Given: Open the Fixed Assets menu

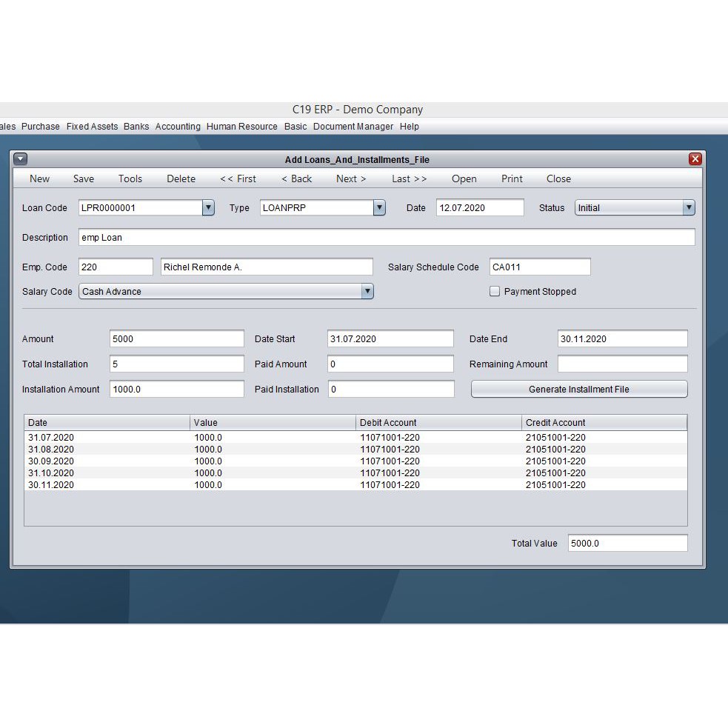Looking at the screenshot, I should [x=92, y=127].
